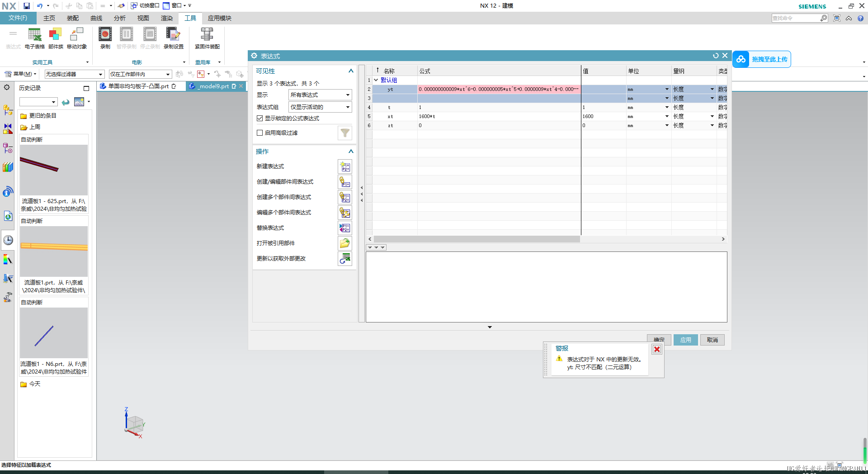Open the 无选择过滤器 selection filter dropdown
The height and width of the screenshot is (474, 868).
click(x=75, y=74)
